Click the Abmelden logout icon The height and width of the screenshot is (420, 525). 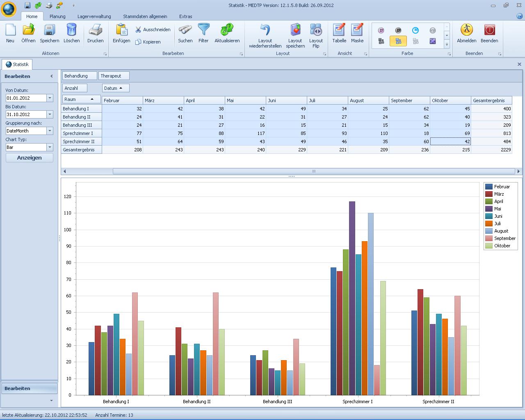pyautogui.click(x=466, y=30)
